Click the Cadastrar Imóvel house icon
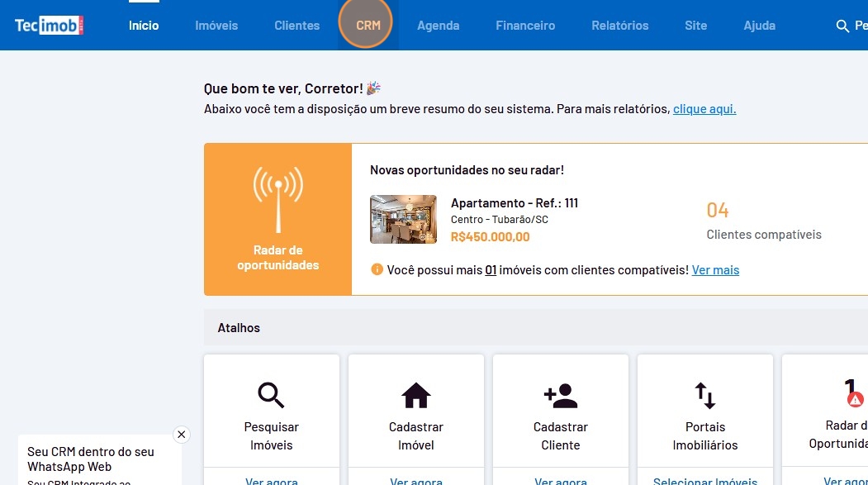Screen dimensions: 868x485 [416, 396]
